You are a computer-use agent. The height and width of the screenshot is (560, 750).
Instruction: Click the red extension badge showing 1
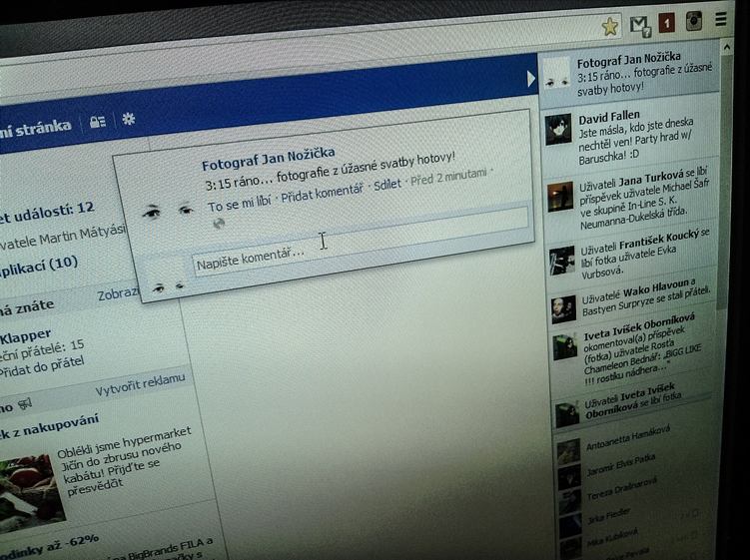[667, 23]
